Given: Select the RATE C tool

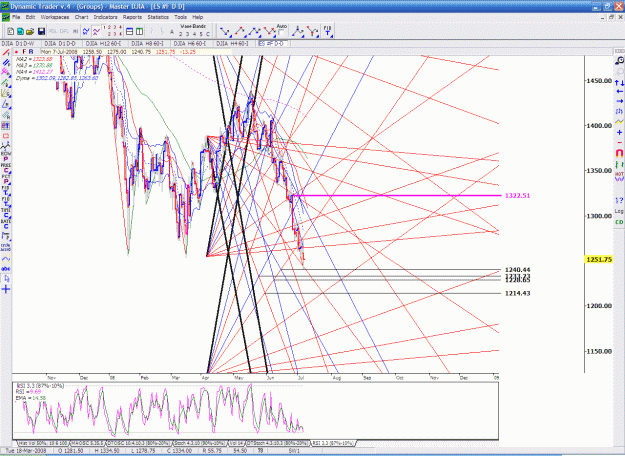Looking at the screenshot, I should point(6,224).
